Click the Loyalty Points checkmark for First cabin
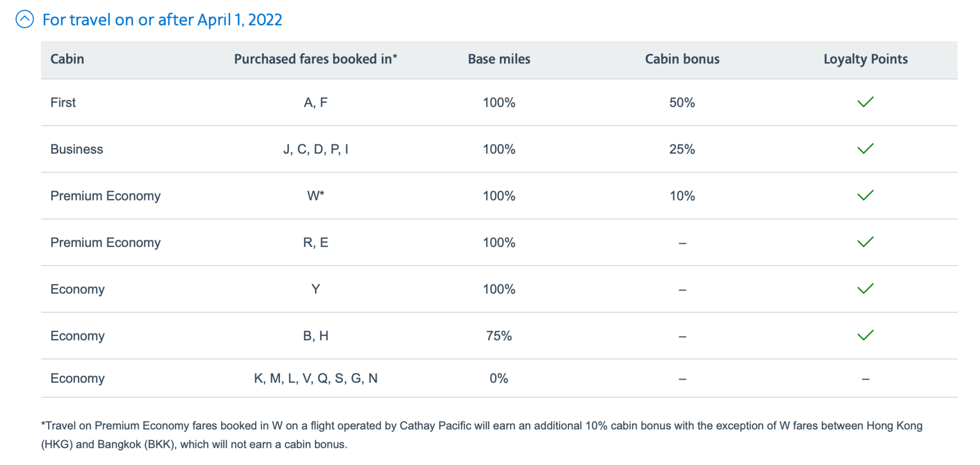This screenshot has width=980, height=465. (865, 102)
